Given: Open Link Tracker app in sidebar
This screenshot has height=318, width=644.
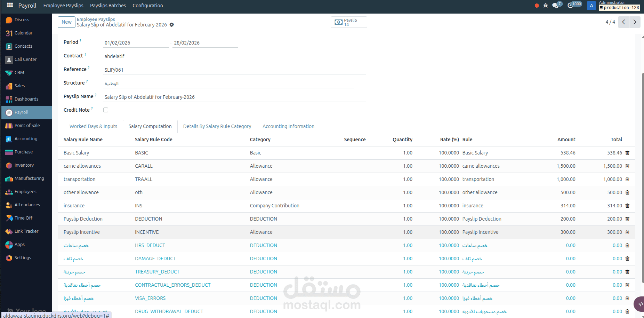Looking at the screenshot, I should click(27, 231).
